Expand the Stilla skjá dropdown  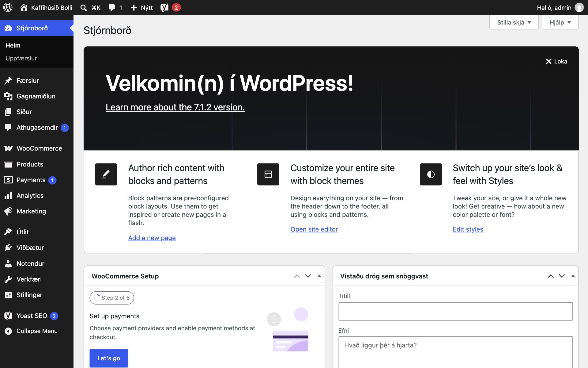coord(514,22)
